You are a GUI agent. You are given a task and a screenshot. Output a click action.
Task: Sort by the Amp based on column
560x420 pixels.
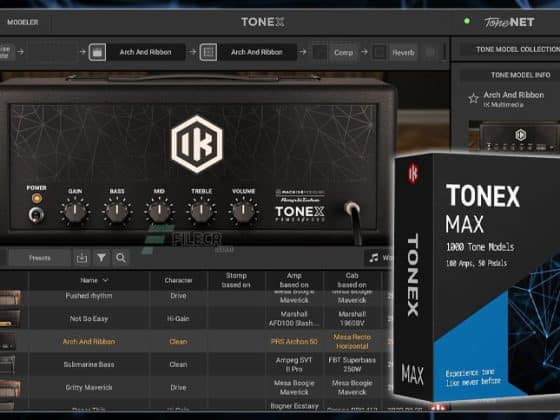(x=294, y=280)
